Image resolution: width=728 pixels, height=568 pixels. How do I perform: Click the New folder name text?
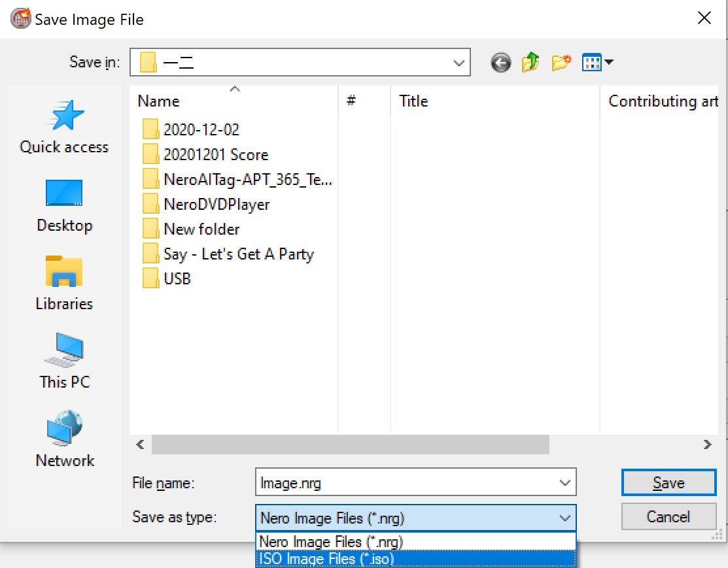[201, 229]
